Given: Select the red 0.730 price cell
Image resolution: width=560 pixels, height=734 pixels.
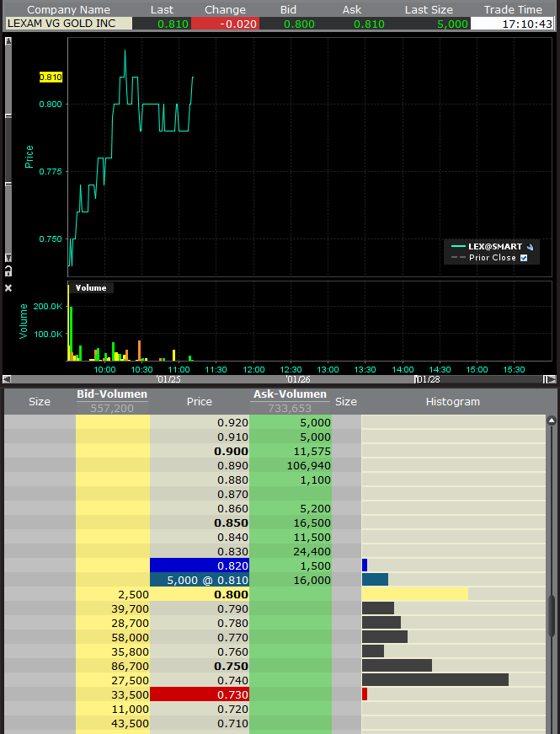Looking at the screenshot, I should pos(199,694).
